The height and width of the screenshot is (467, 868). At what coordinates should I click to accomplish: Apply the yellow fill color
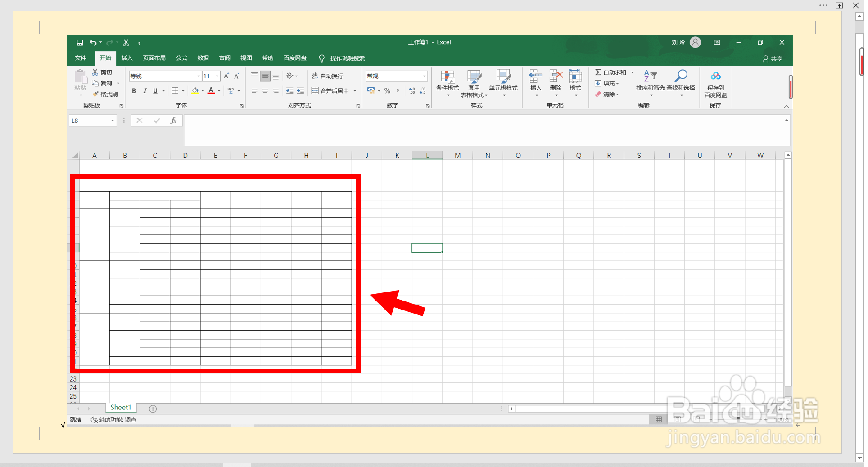point(195,91)
